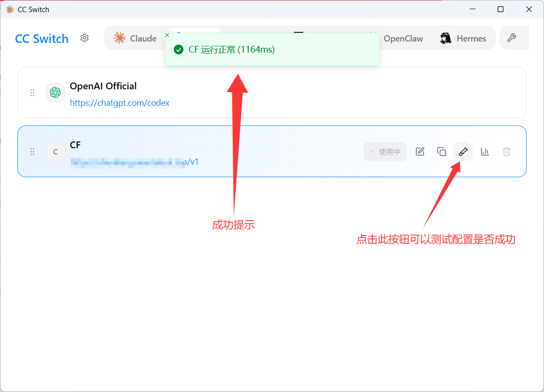
Task: Edit the CF provider configuration
Action: point(419,151)
